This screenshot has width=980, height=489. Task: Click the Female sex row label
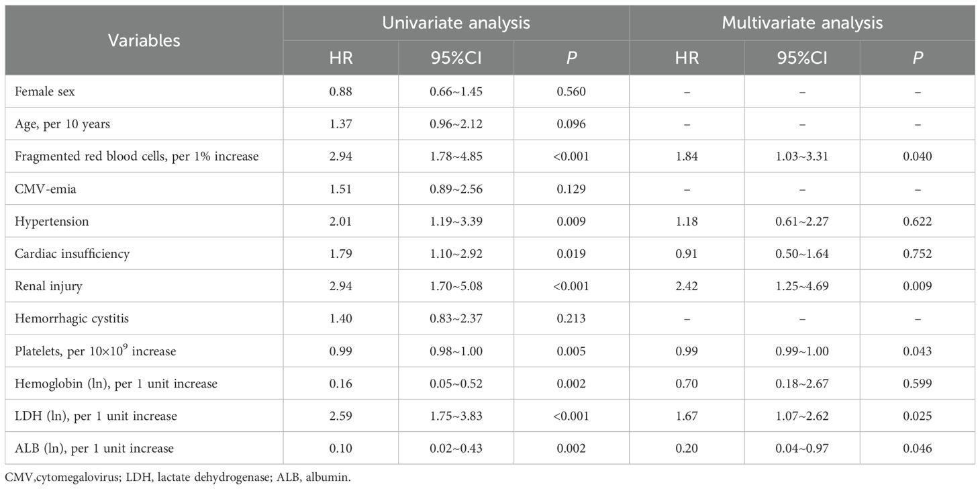click(47, 92)
